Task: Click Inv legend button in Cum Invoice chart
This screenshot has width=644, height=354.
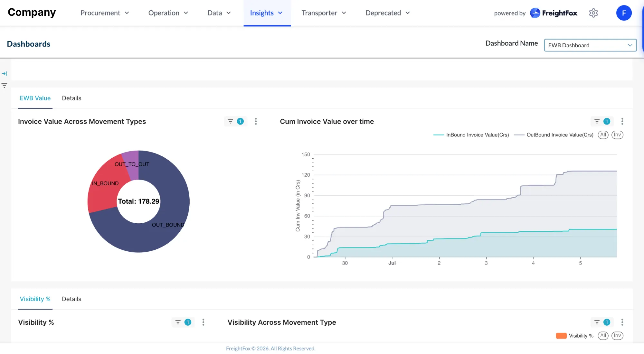Action: click(617, 135)
